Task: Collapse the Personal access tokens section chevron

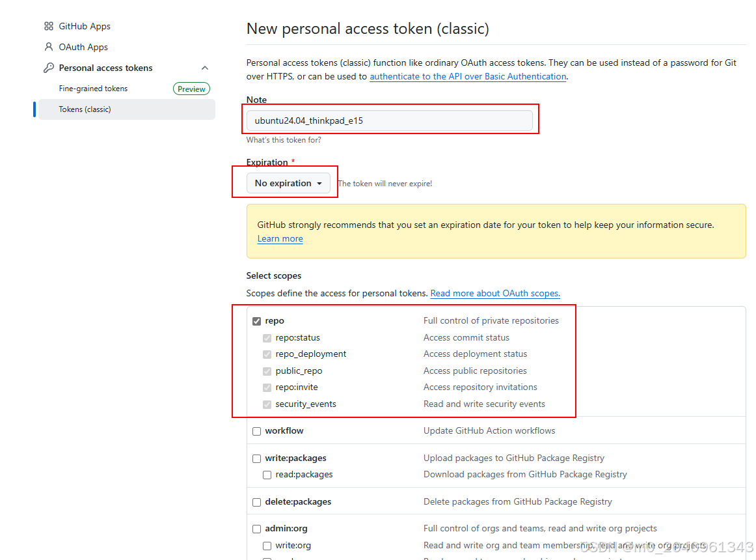Action: 205,68
